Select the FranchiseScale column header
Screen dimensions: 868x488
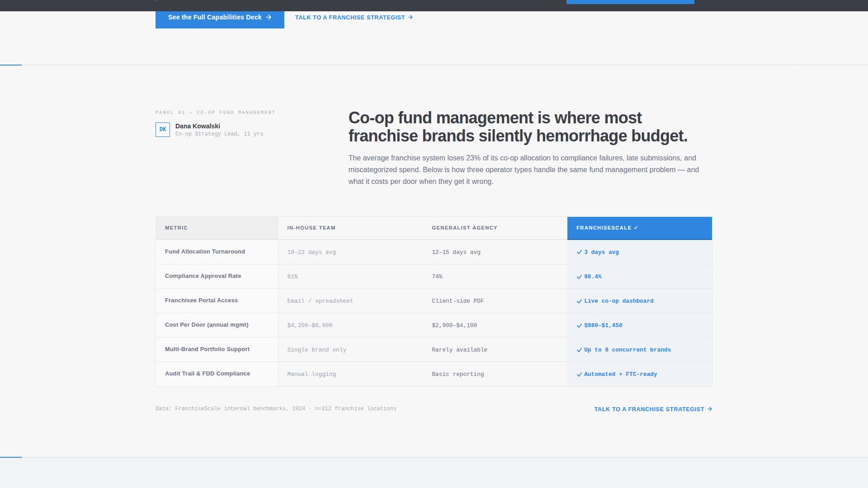[x=639, y=228]
